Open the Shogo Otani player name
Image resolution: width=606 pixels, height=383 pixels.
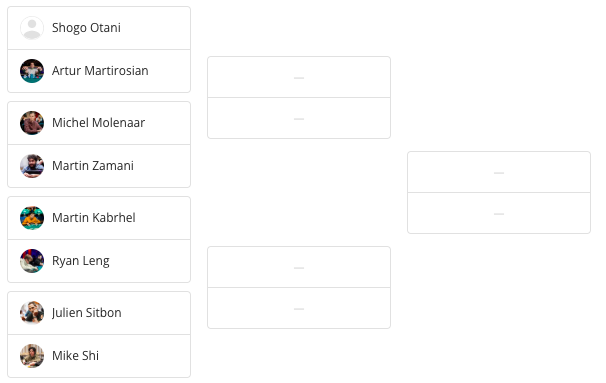pyautogui.click(x=86, y=28)
